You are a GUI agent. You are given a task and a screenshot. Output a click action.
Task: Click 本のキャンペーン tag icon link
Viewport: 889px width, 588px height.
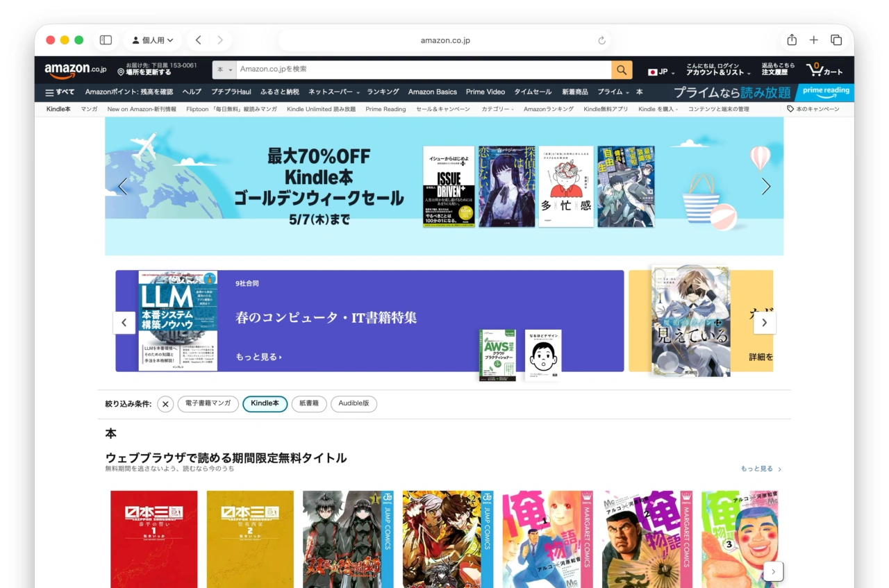pyautogui.click(x=813, y=109)
